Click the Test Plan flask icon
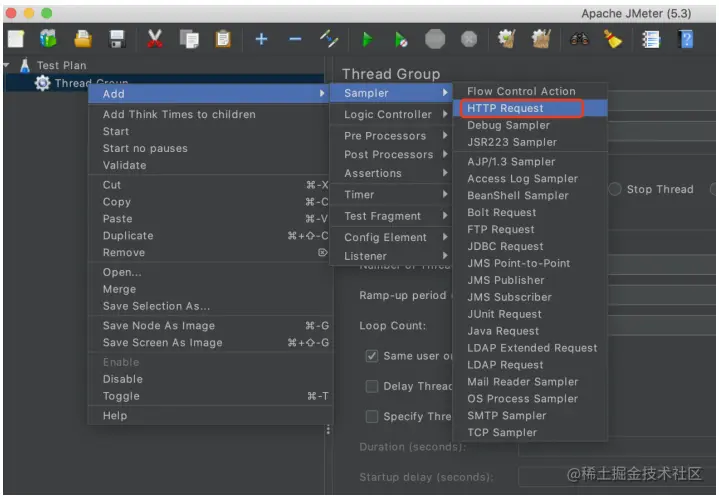Screen dimensions: 719x499 25,65
